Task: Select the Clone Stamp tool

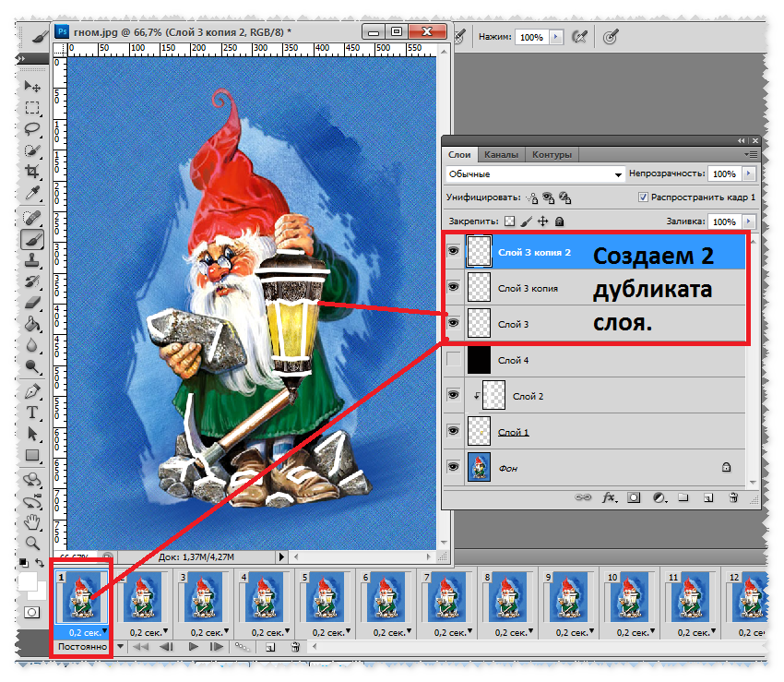Action: [32, 260]
